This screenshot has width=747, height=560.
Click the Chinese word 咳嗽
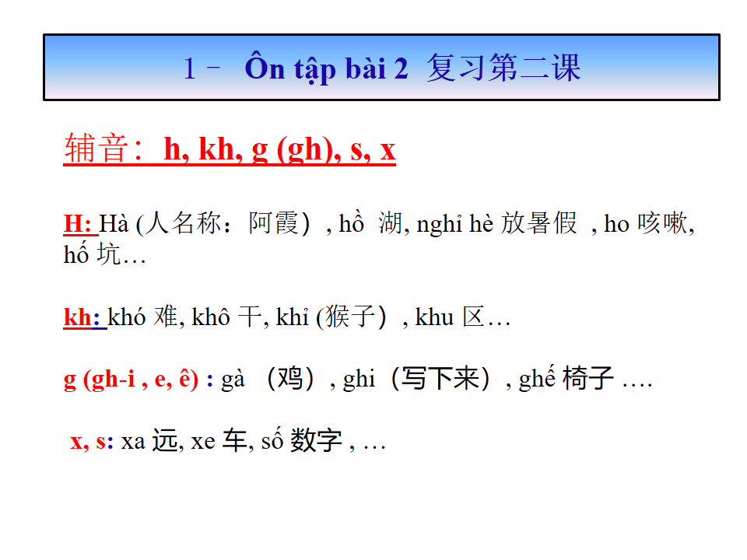[664, 225]
